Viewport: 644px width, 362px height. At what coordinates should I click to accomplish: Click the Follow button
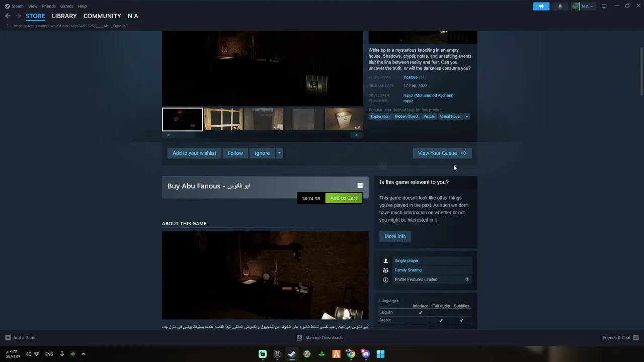pyautogui.click(x=235, y=153)
